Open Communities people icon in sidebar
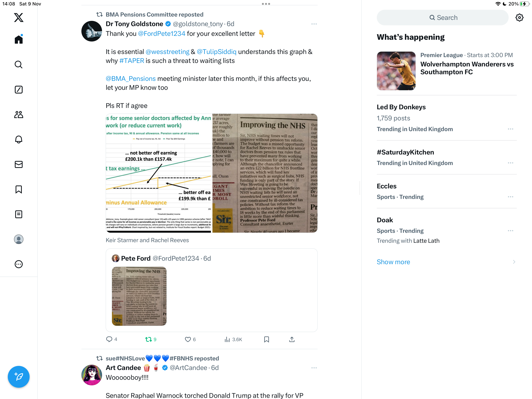This screenshot has width=532, height=399. tap(18, 115)
